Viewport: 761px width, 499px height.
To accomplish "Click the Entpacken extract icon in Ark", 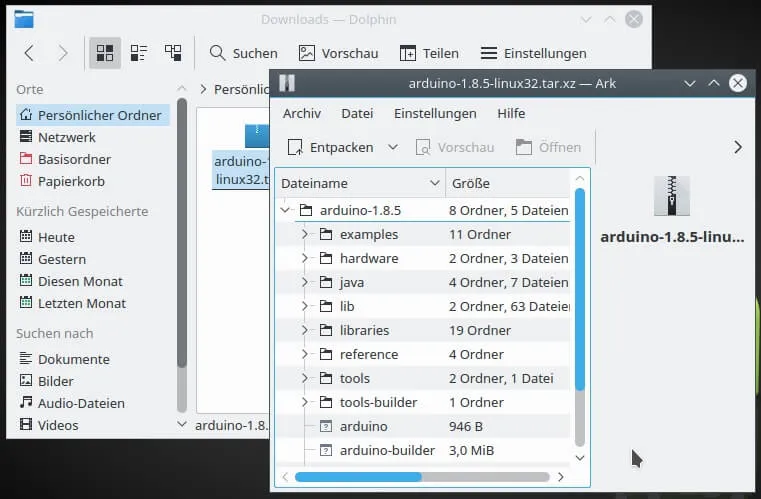I will pyautogui.click(x=295, y=148).
